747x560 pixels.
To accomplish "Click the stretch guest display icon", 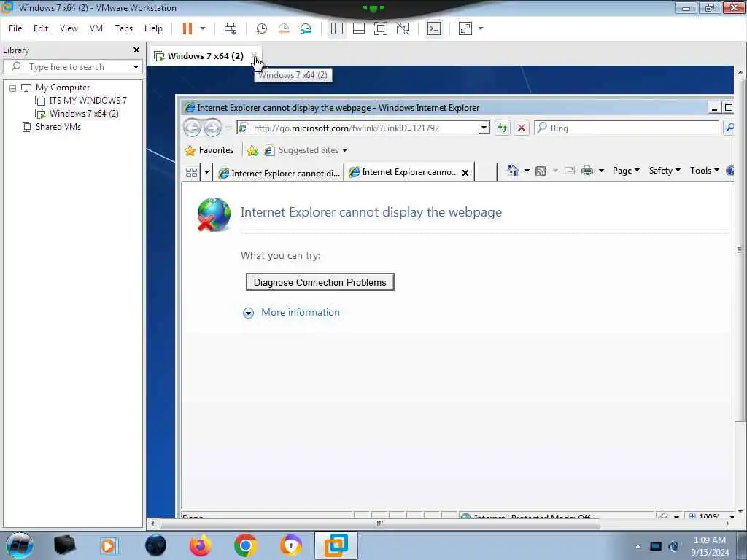I will 465,28.
